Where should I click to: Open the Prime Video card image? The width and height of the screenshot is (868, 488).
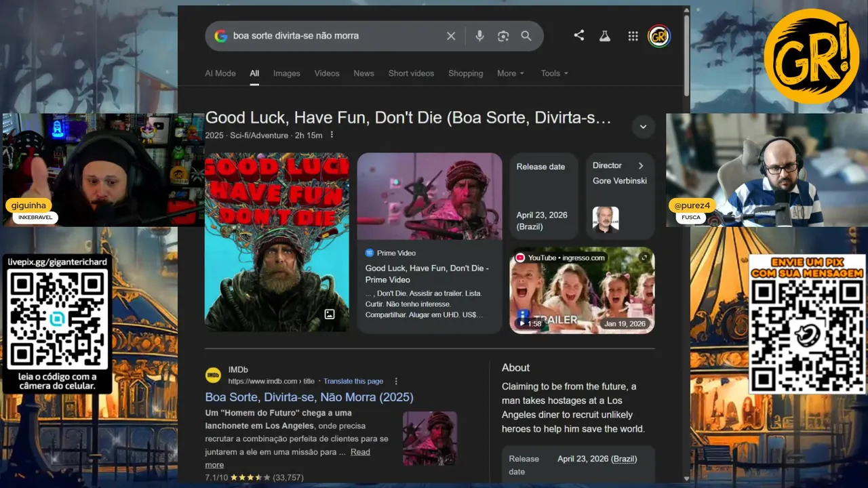430,197
